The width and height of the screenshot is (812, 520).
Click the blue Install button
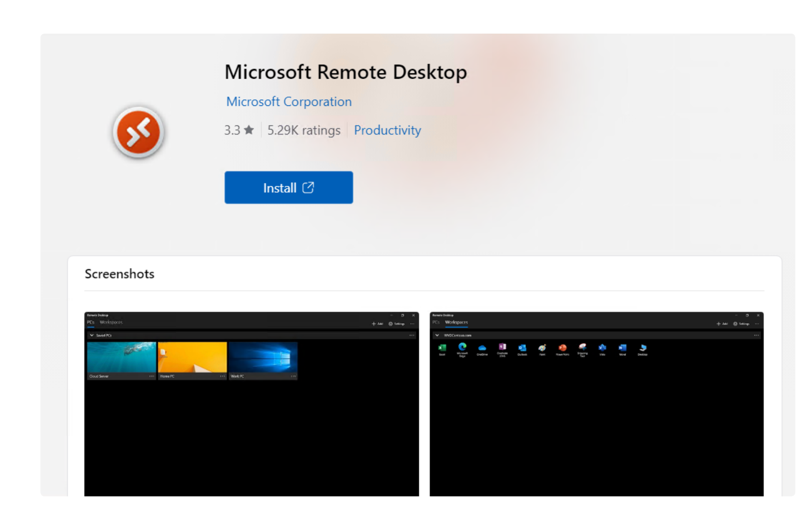pyautogui.click(x=289, y=187)
